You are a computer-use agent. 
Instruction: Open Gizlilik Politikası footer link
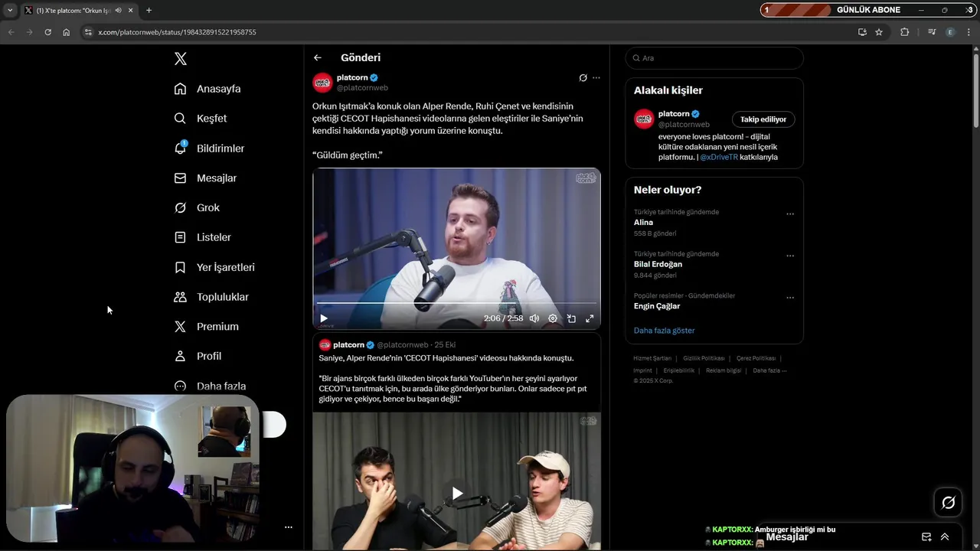[x=704, y=358]
